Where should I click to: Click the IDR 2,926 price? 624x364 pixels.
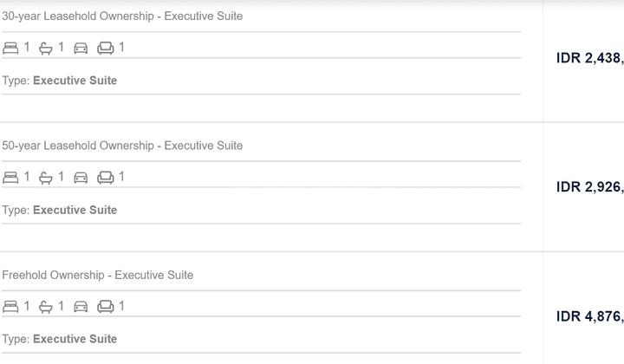tap(590, 187)
